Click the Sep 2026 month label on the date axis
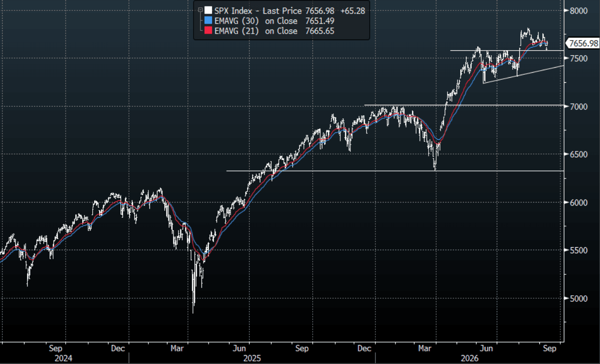Viewport: 600px width, 364px height. coord(550,348)
